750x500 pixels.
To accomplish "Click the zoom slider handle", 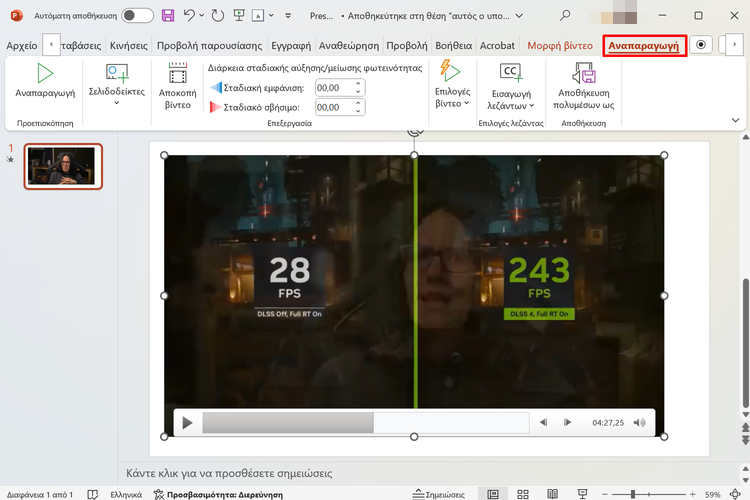I will point(633,494).
